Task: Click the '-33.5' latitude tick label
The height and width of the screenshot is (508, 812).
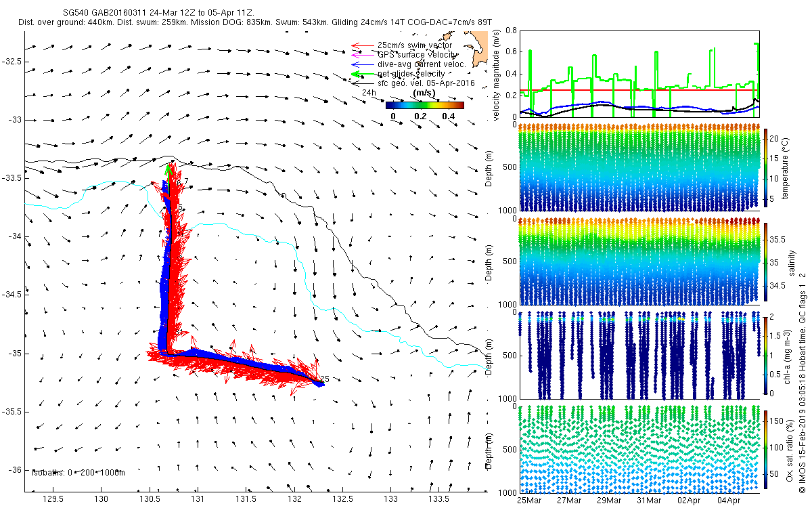Action: pyautogui.click(x=12, y=178)
